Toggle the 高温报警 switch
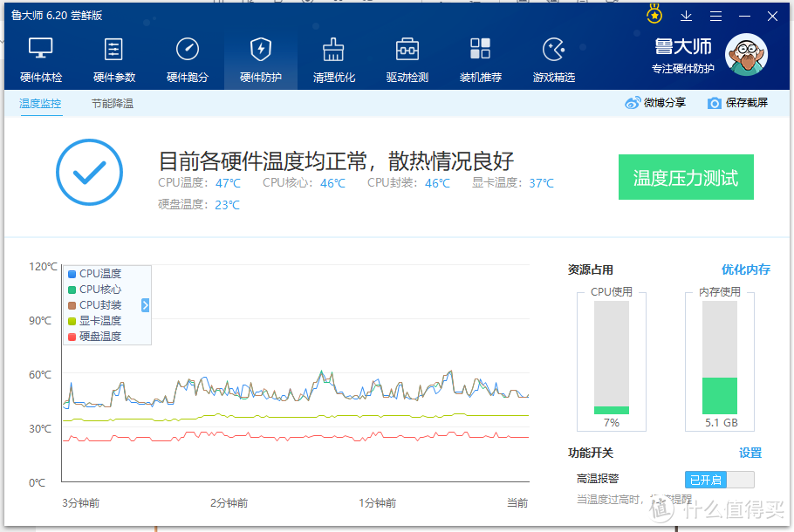The width and height of the screenshot is (794, 532). tap(720, 480)
